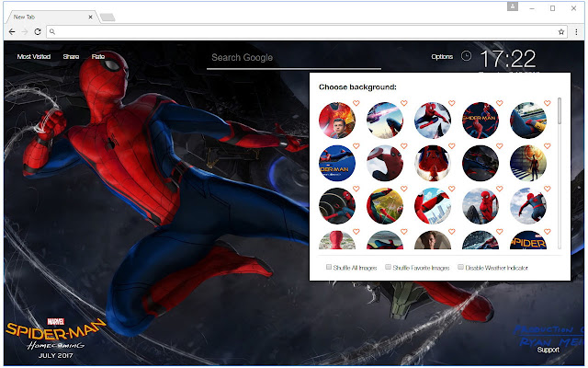Screen dimensions: 588x368
Task: Enable Shuffle All Images checkbox
Action: tap(329, 267)
